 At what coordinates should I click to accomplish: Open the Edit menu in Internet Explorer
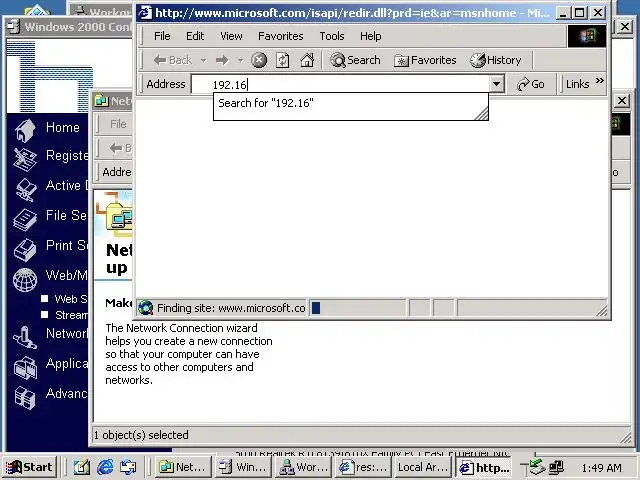click(195, 36)
